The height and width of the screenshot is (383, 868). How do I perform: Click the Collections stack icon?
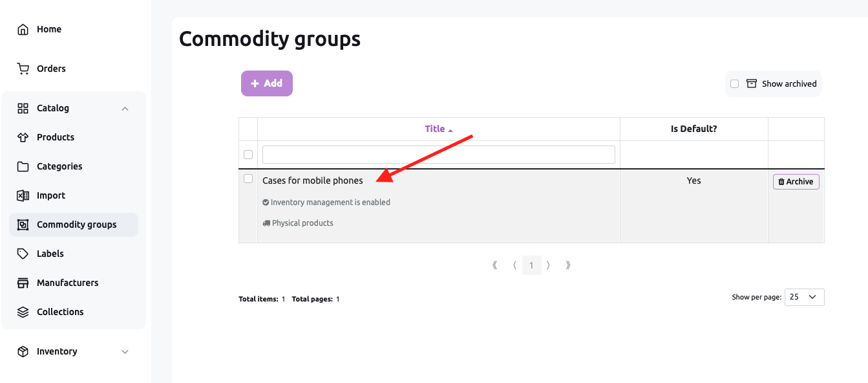[x=23, y=312]
